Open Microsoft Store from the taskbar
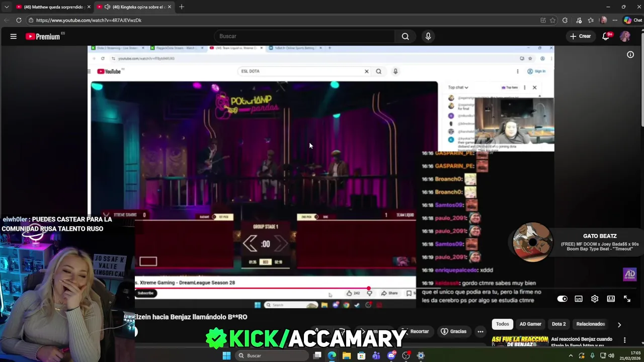Image resolution: width=644 pixels, height=362 pixels. (361, 355)
